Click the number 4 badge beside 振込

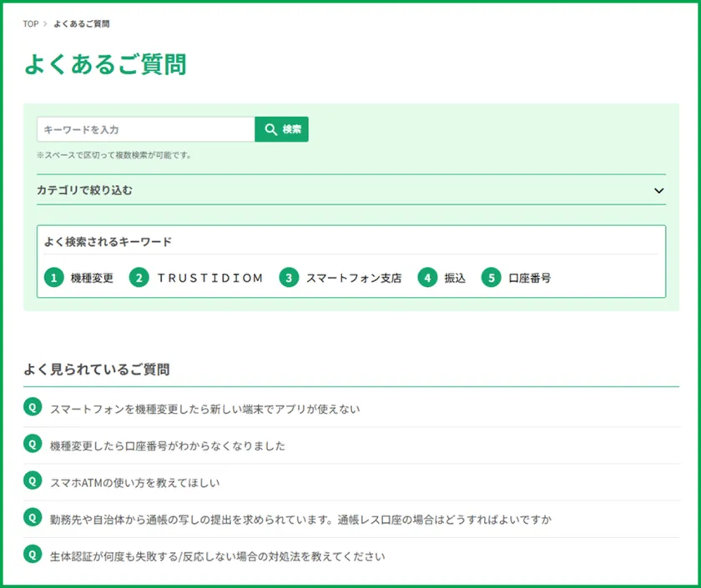coord(427,278)
